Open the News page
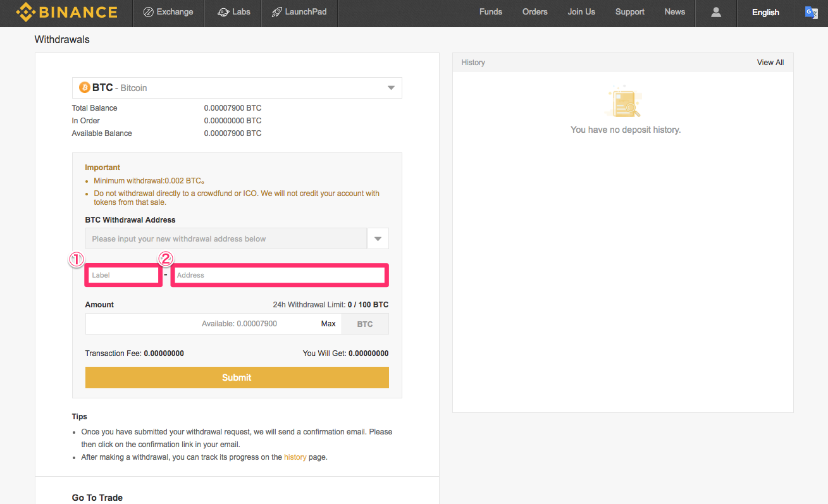Viewport: 828px width, 504px height. (675, 12)
